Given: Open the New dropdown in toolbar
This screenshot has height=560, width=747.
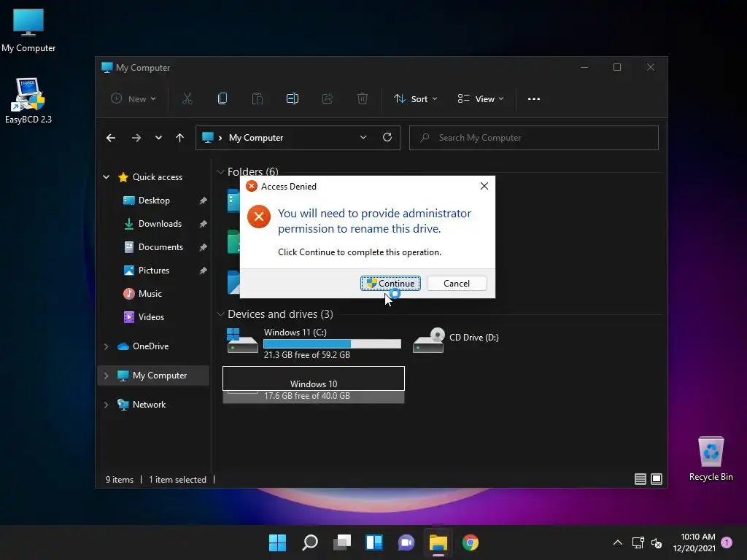Looking at the screenshot, I should click(133, 98).
